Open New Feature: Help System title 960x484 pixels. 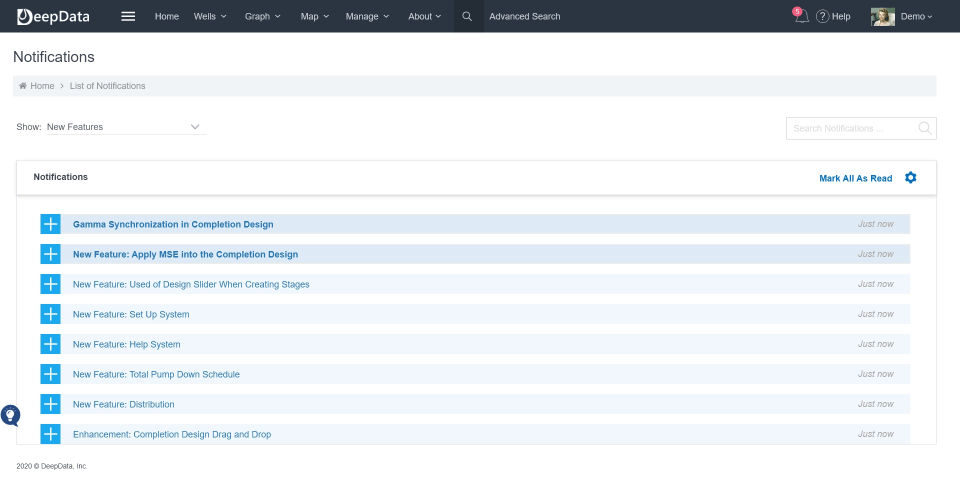pos(127,344)
